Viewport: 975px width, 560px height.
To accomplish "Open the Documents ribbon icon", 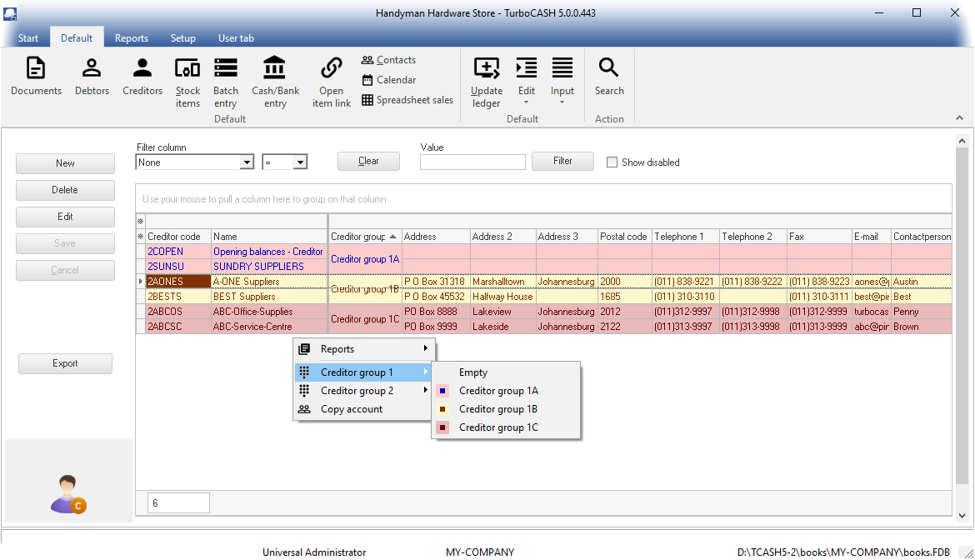I will [x=36, y=77].
